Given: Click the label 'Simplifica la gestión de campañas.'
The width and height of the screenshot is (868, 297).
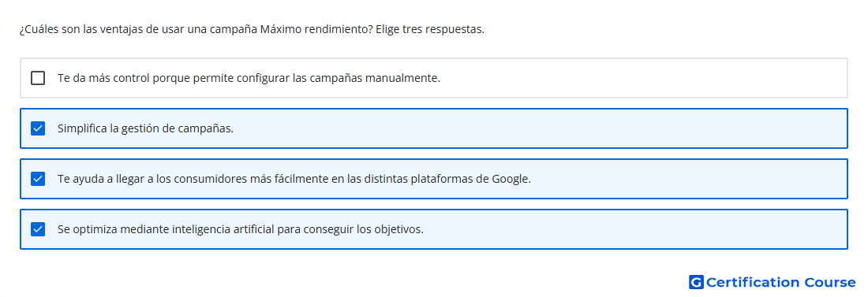Looking at the screenshot, I should point(146,128).
